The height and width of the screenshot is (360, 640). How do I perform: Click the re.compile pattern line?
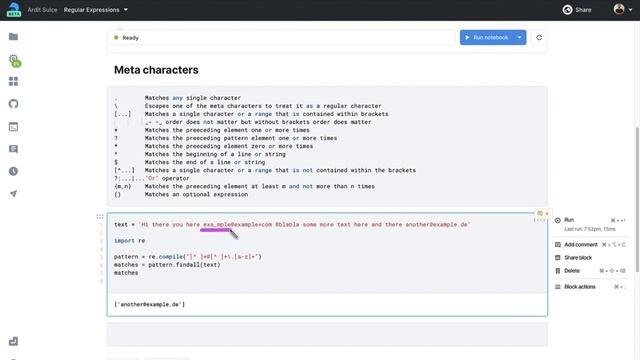(188, 257)
